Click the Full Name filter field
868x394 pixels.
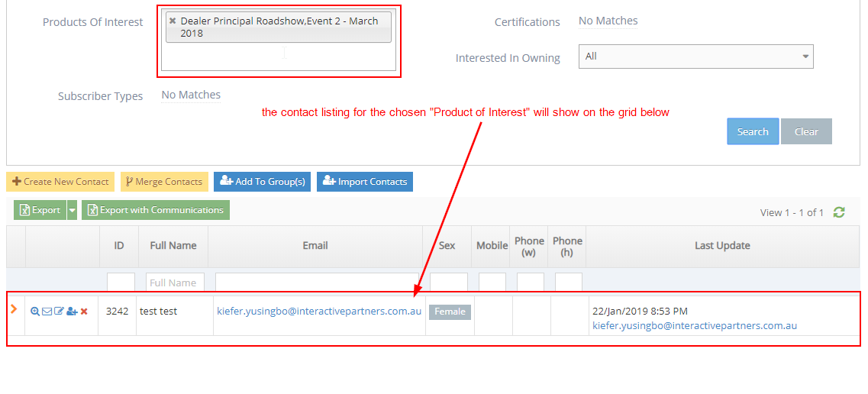(175, 283)
